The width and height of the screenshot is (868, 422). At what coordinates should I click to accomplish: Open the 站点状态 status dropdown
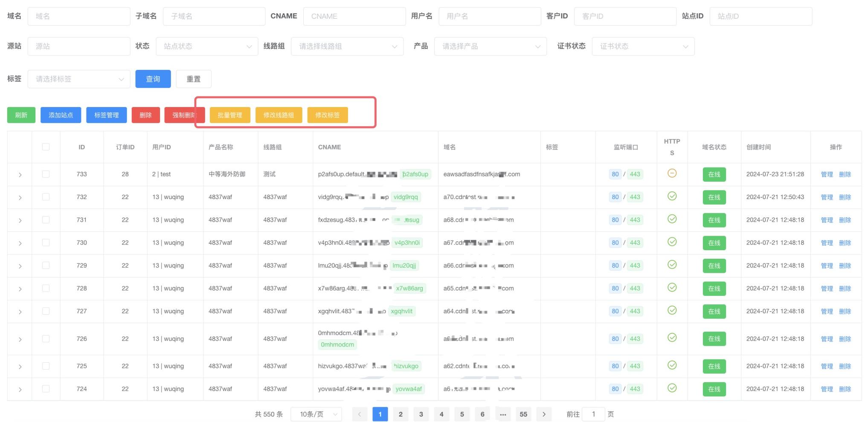(207, 46)
